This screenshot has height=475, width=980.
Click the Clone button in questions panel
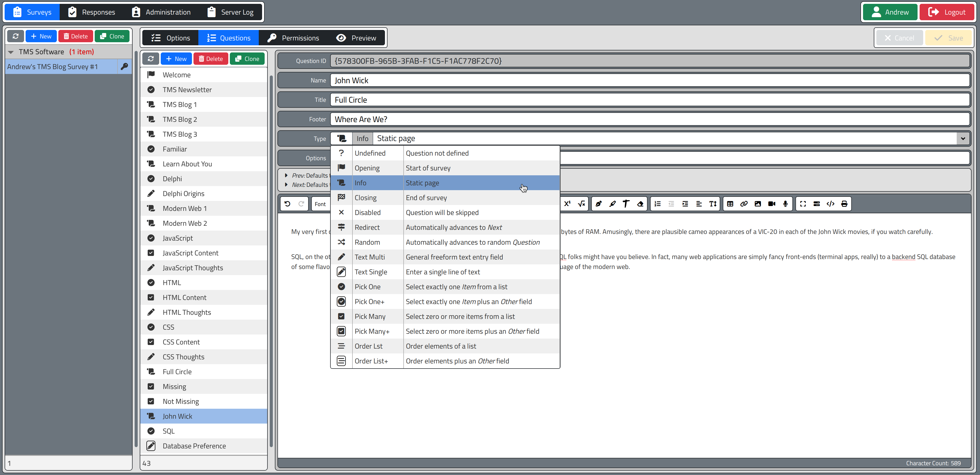tap(247, 59)
